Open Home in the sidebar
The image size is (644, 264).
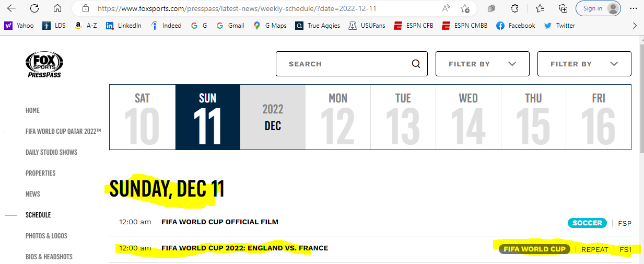tap(32, 110)
